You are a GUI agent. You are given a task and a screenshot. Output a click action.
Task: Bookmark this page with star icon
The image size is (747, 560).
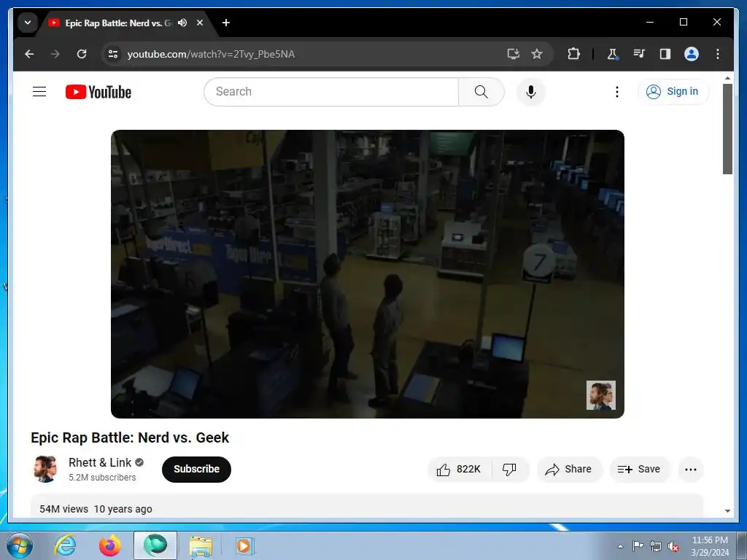[x=537, y=54]
